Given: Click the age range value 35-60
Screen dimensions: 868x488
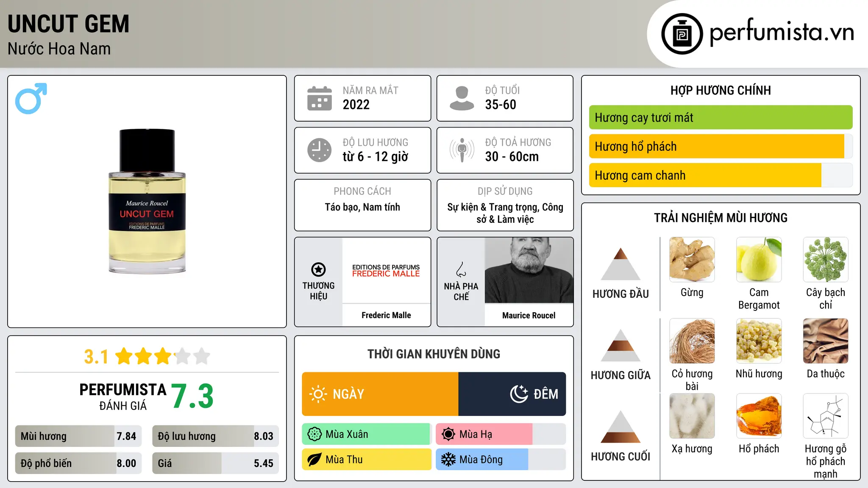Looking at the screenshot, I should coord(501,105).
